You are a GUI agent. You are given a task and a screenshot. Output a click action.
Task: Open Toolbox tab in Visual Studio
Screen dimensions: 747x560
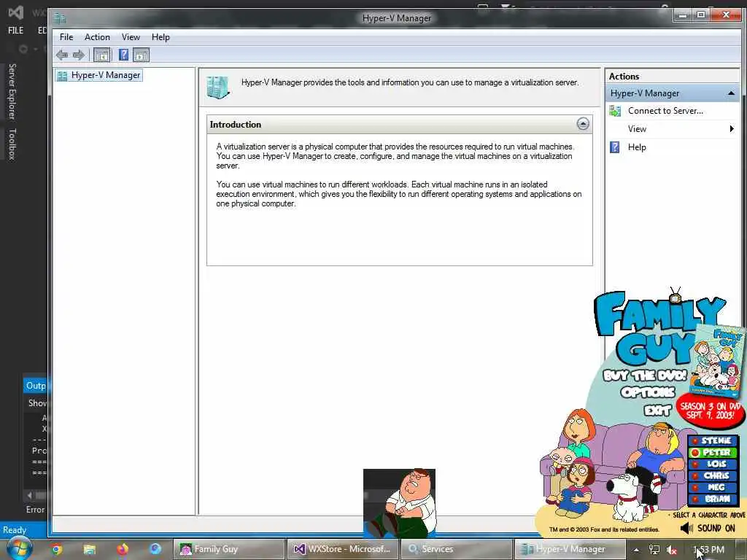pos(12,144)
